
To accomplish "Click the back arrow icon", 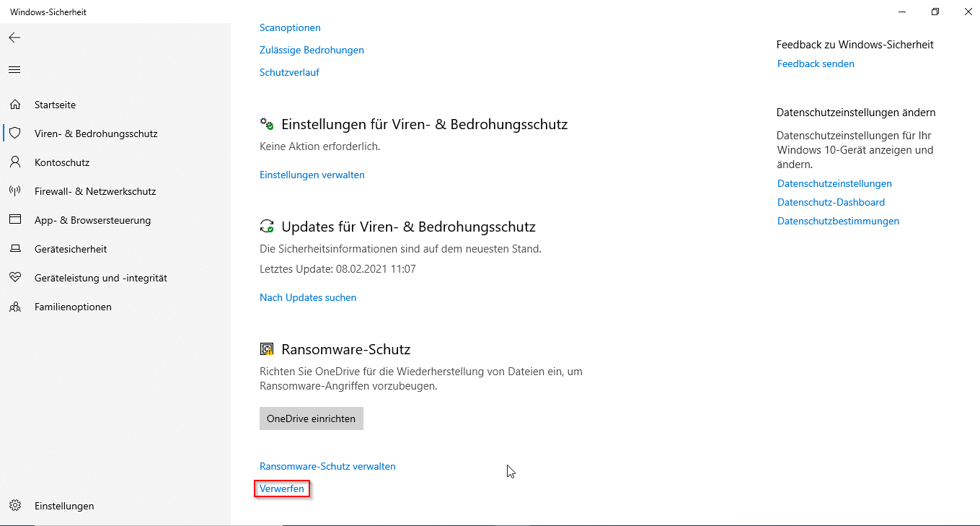I will click(14, 38).
